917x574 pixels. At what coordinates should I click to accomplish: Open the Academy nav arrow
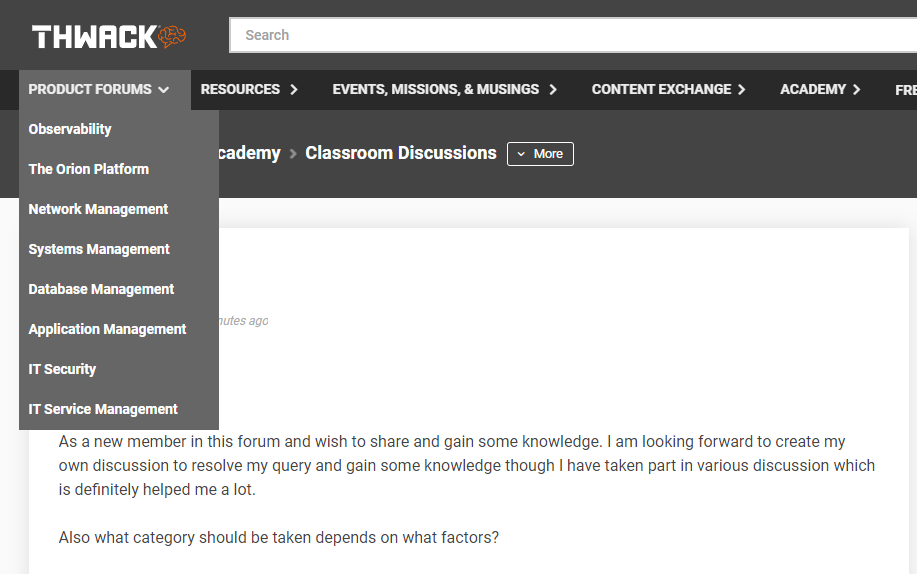pos(856,90)
